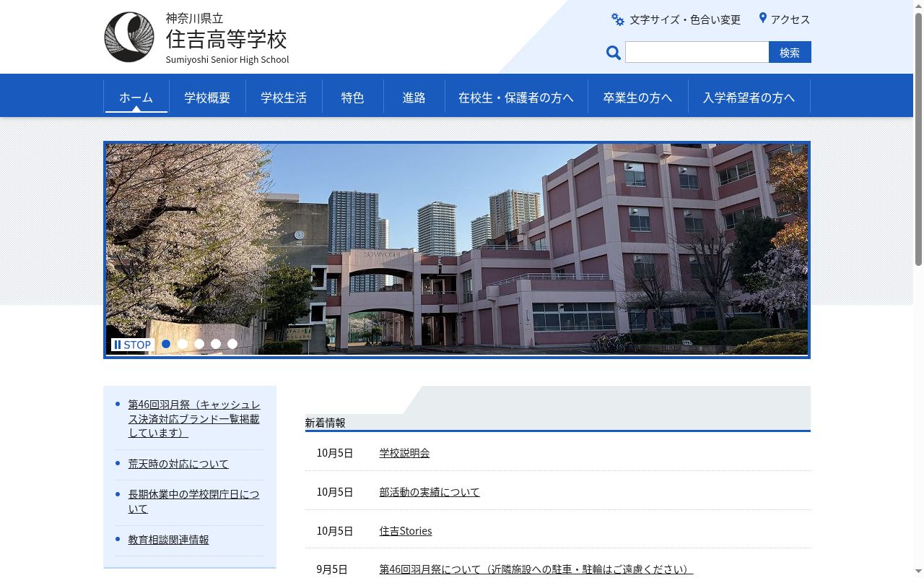Click the 10月5日 date beside 学校説明会
Viewport: 924px width, 578px height.
(335, 453)
